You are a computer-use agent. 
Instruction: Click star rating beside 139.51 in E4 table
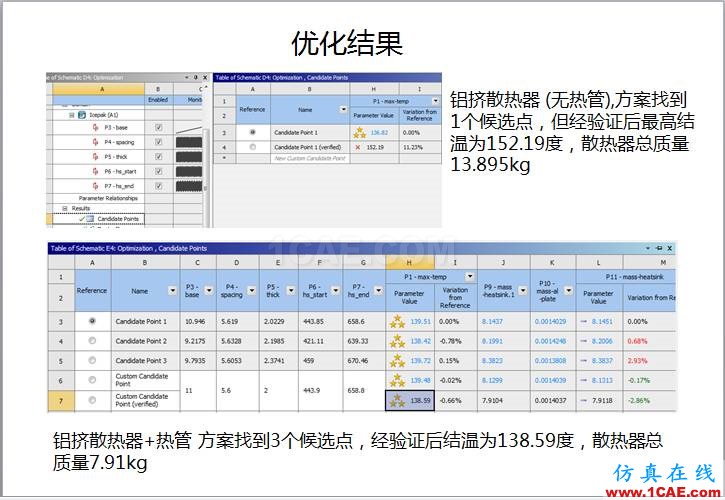[x=397, y=321]
